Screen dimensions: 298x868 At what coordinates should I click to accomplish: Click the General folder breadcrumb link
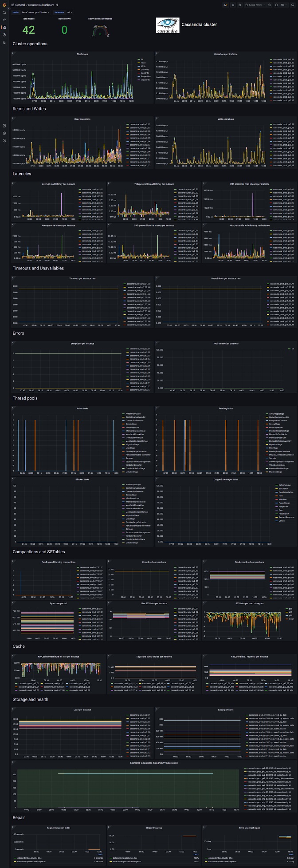coord(20,5)
